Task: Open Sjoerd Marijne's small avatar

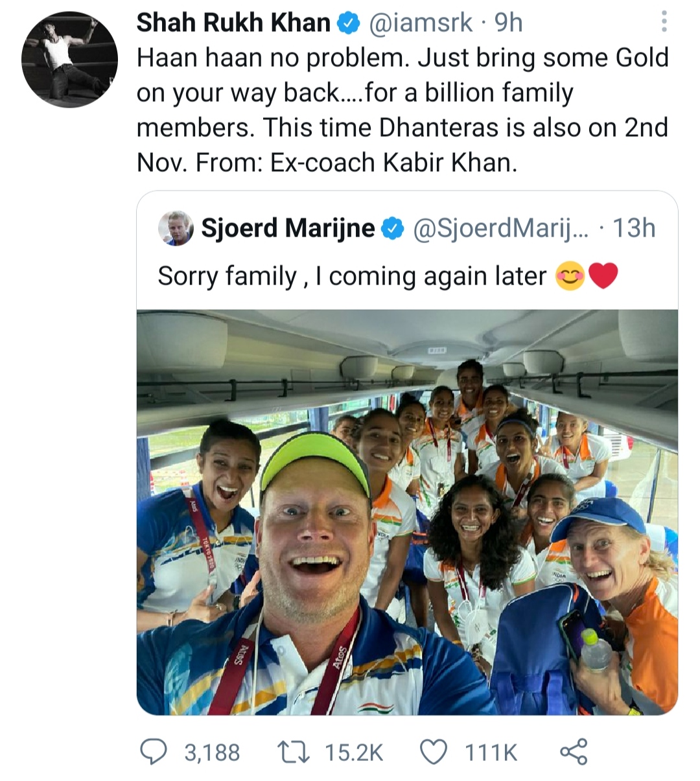Action: [176, 228]
